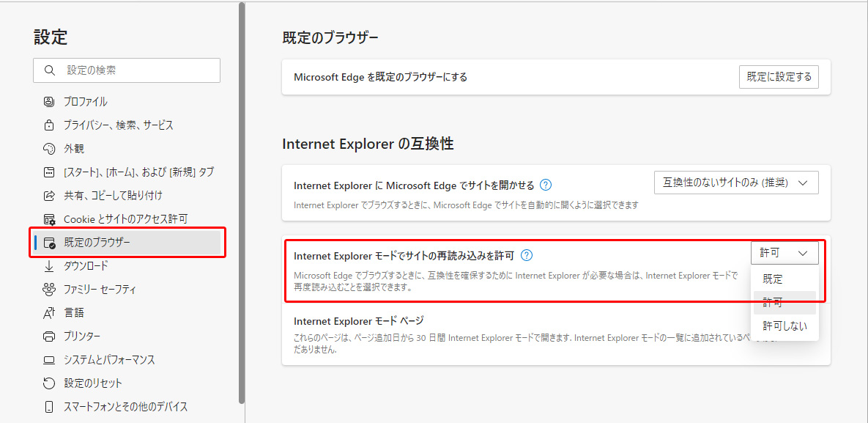Click the Share, copy and paste icon
Image resolution: width=868 pixels, height=423 pixels.
point(49,196)
